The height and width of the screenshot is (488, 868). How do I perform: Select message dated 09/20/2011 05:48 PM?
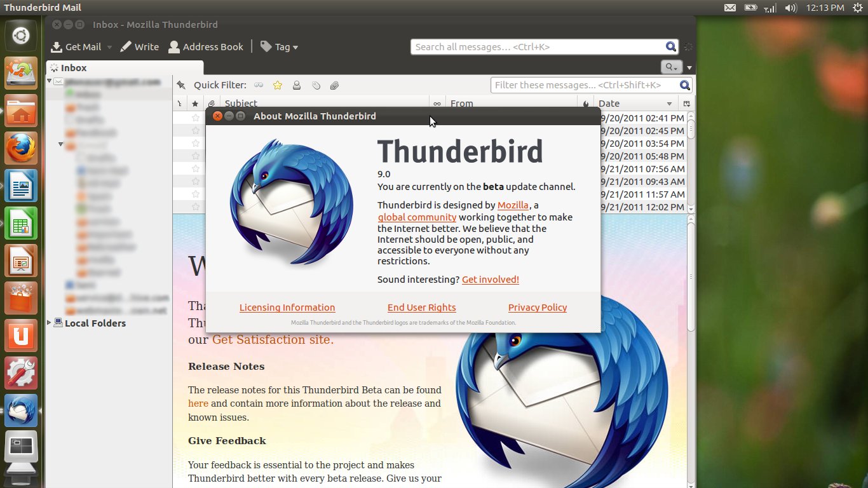point(430,156)
